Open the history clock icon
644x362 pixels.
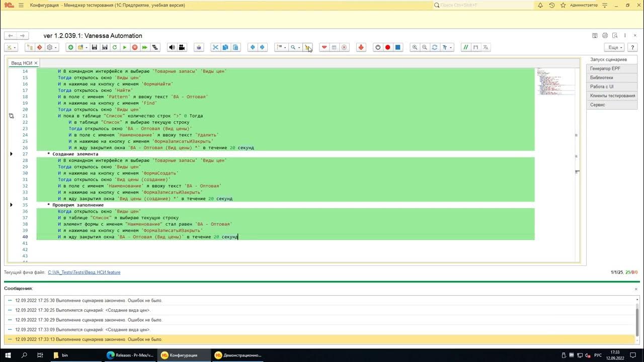click(x=552, y=5)
